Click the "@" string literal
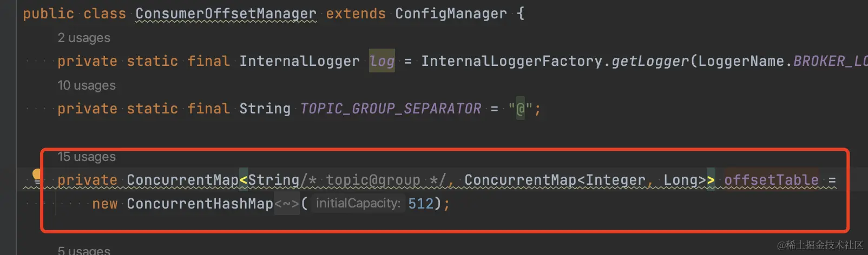This screenshot has width=868, height=255. click(521, 109)
